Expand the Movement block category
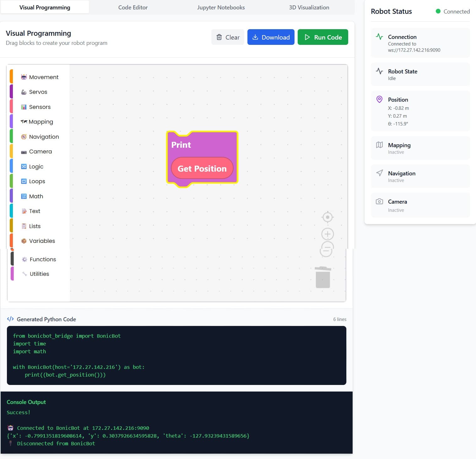This screenshot has height=459, width=476. [x=44, y=77]
